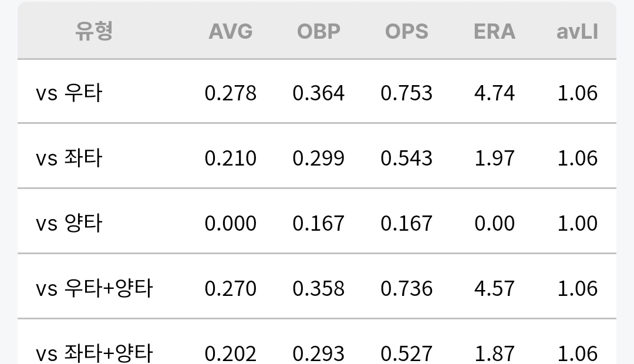Click OPS value 0.736 for vs 우타+양타
This screenshot has width=634, height=364.
[406, 288]
